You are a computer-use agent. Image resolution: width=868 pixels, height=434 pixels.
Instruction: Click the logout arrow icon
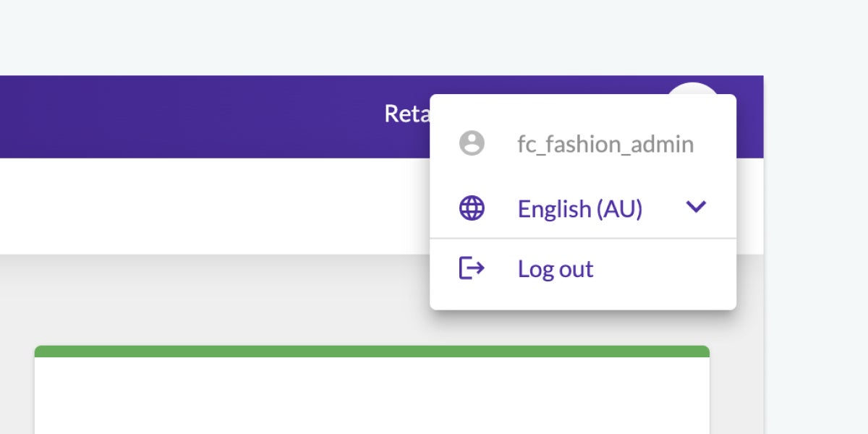471,268
